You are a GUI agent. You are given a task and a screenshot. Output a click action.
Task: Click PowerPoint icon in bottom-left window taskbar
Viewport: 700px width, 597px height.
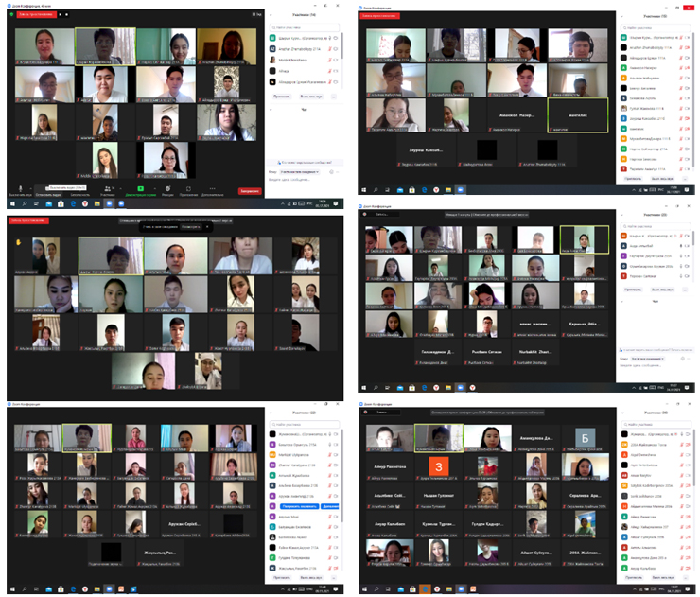pos(121,589)
